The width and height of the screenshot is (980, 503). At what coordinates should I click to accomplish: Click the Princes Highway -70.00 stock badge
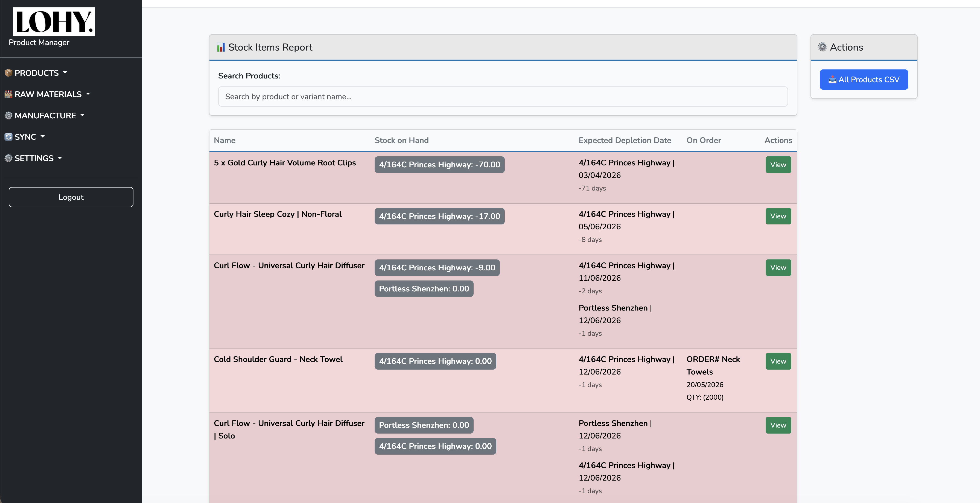click(x=439, y=165)
